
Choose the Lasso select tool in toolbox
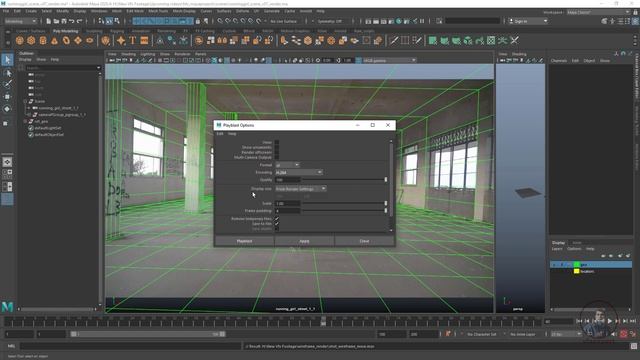(7, 73)
